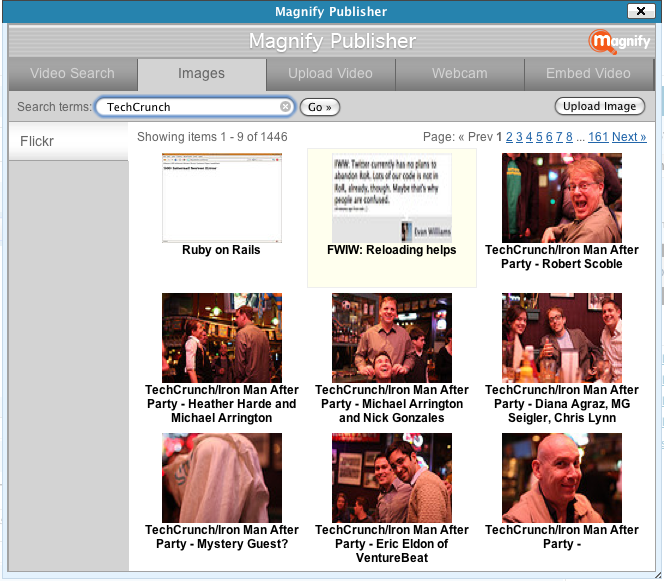Image resolution: width=664 pixels, height=581 pixels.
Task: Select Flickr in the source sidebar
Action: click(38, 141)
